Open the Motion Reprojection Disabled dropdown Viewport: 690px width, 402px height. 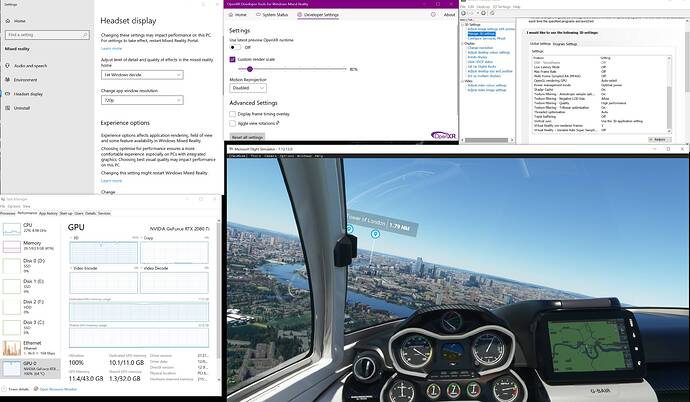248,88
